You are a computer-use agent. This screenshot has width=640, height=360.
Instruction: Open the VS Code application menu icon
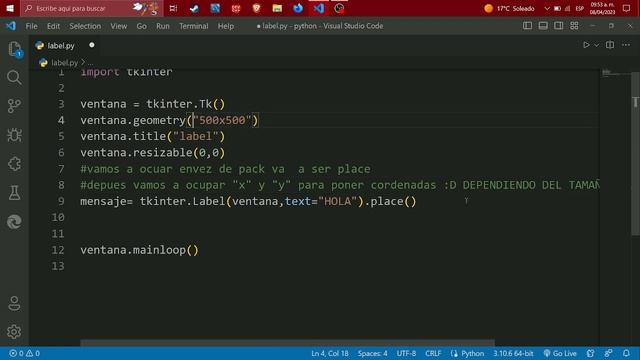(x=11, y=26)
